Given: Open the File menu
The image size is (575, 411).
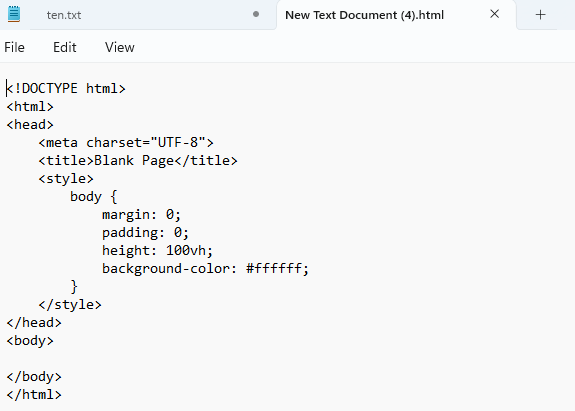Looking at the screenshot, I should click(14, 47).
